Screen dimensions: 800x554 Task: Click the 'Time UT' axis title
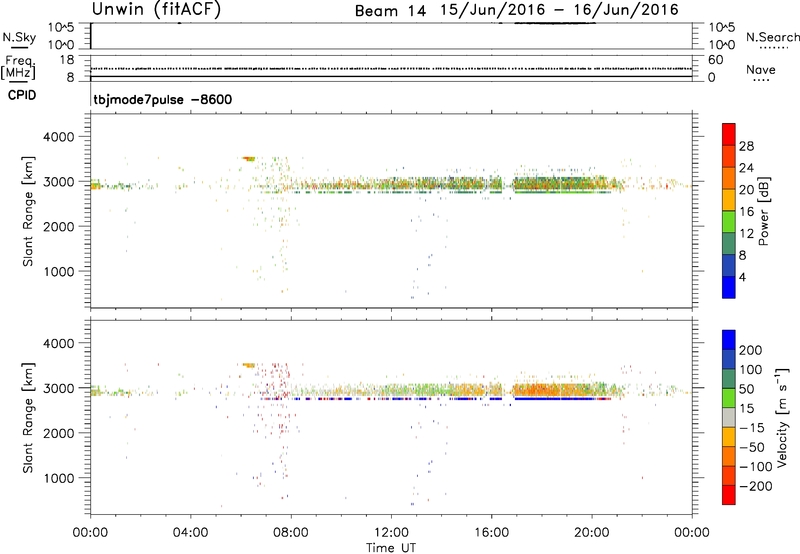pos(391,547)
